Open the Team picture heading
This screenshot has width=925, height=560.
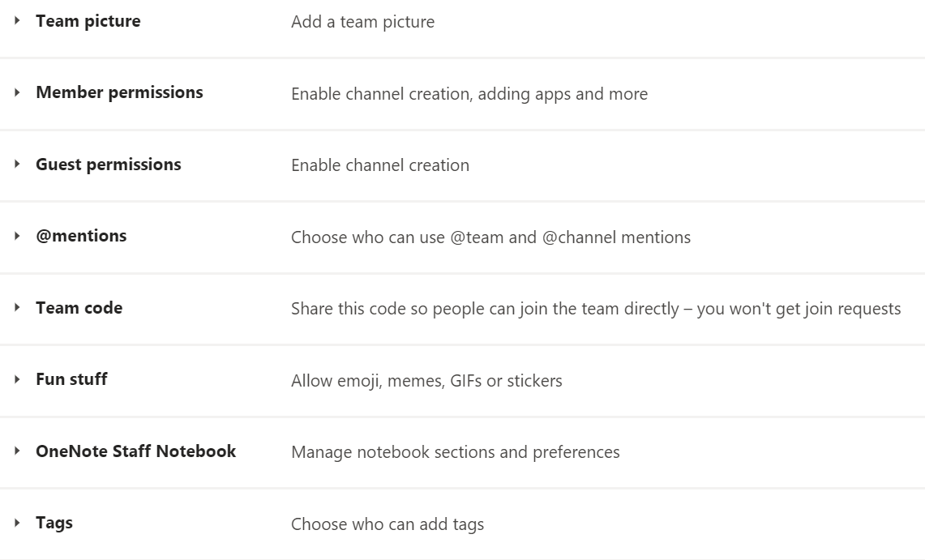coord(88,22)
